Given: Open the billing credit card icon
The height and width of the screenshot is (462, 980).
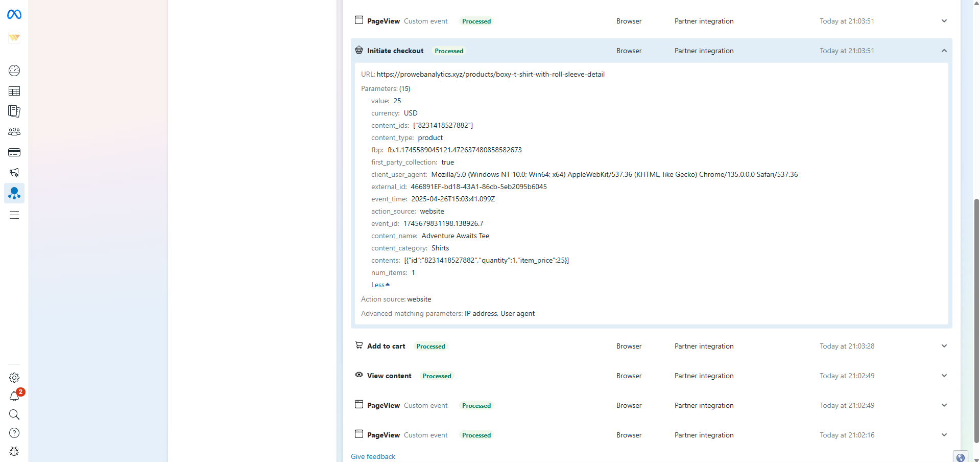Looking at the screenshot, I should click(x=14, y=152).
